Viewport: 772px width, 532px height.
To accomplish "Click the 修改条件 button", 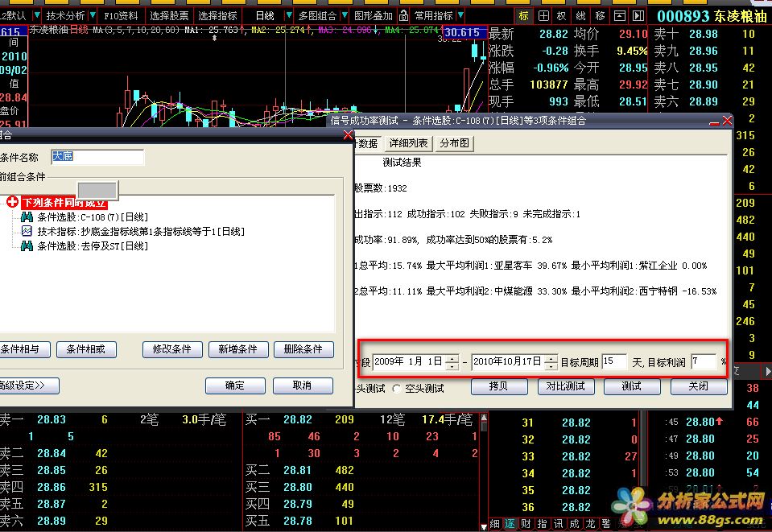I will (x=171, y=349).
